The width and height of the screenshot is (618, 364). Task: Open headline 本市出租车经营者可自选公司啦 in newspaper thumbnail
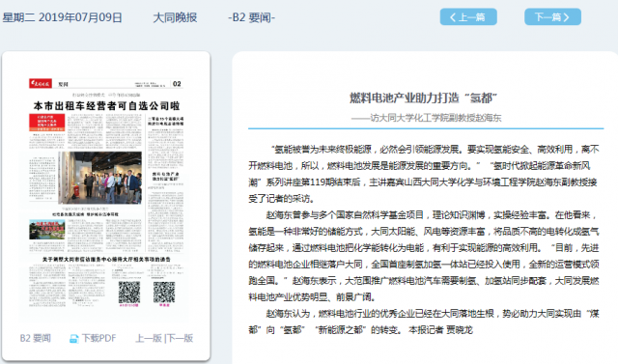tap(106, 105)
